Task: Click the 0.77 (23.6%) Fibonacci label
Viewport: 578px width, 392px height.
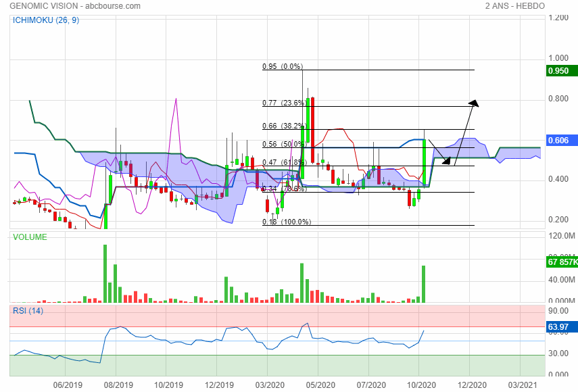Action: [283, 103]
